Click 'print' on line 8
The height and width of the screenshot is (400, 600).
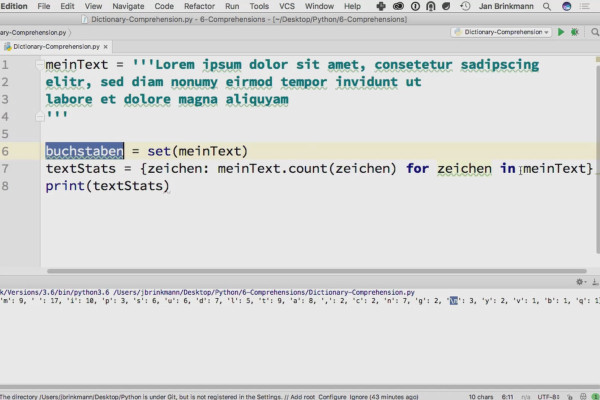pyautogui.click(x=65, y=186)
